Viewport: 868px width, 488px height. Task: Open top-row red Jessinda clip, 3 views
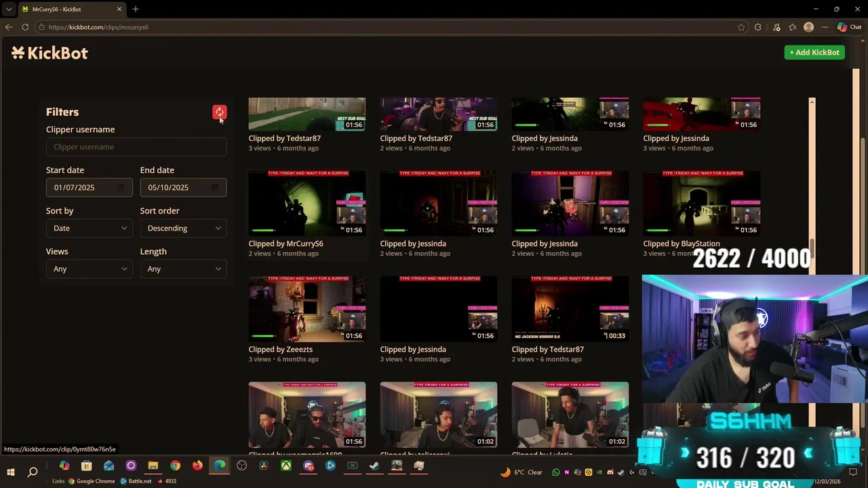point(702,114)
